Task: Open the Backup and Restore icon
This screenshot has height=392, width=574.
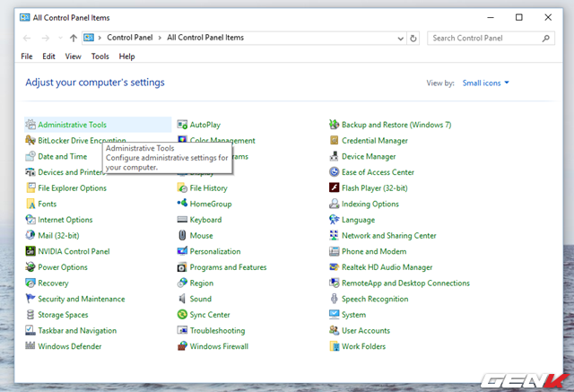Action: [x=335, y=125]
